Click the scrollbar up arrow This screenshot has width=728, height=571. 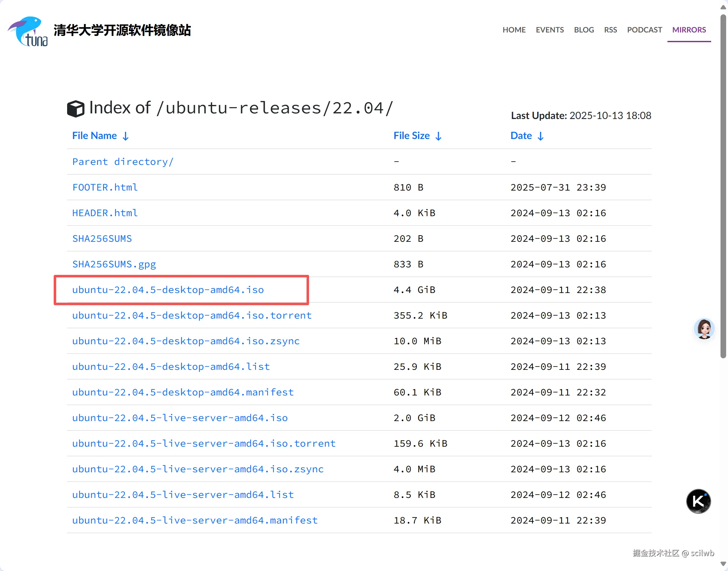723,7
